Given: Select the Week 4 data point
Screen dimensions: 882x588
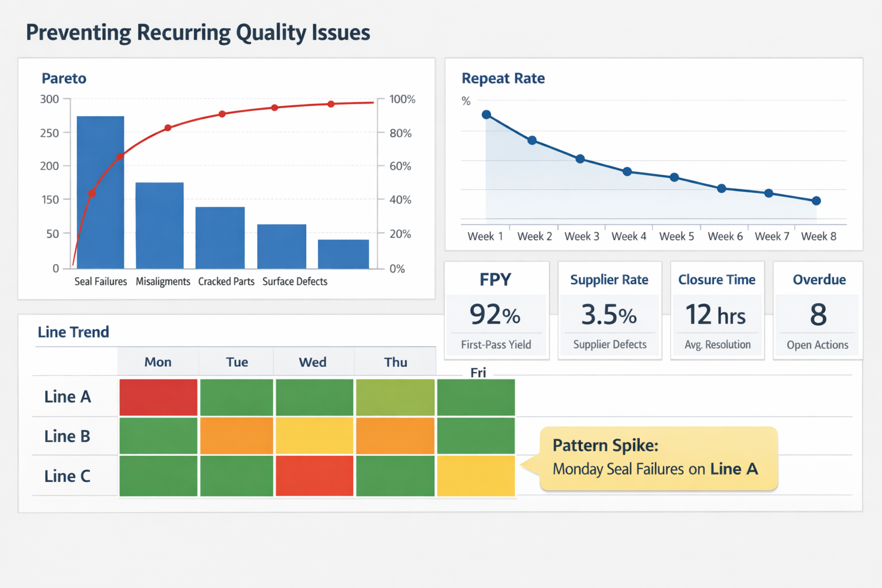Looking at the screenshot, I should tap(627, 172).
